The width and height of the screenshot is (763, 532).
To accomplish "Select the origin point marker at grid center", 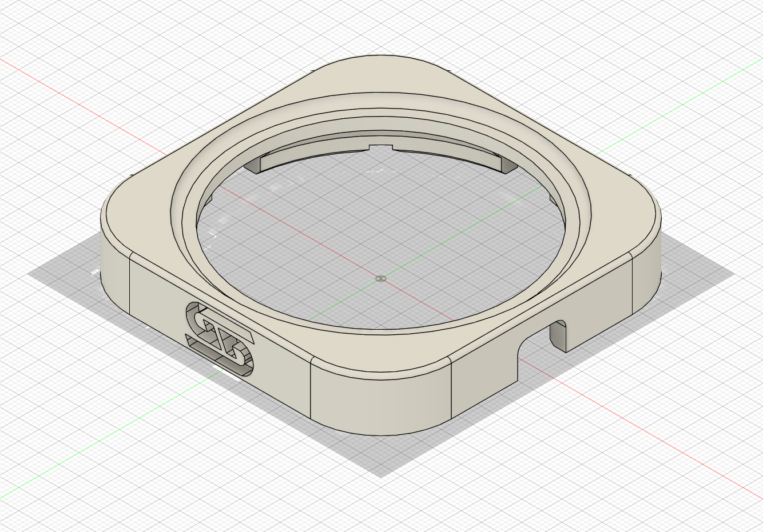I will point(381,279).
